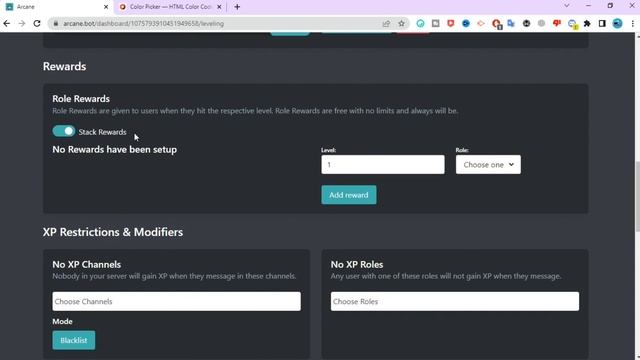Open the red thumbs-down extension

(x=557, y=24)
